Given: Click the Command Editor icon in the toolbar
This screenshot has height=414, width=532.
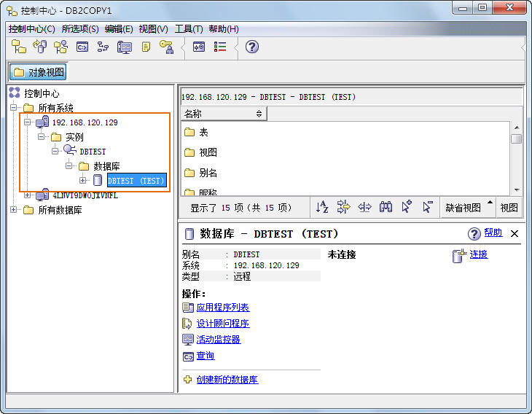Looking at the screenshot, I should [82, 47].
